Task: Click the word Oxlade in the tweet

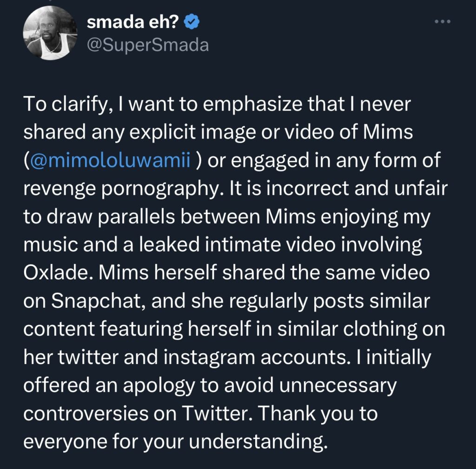Action: point(56,271)
